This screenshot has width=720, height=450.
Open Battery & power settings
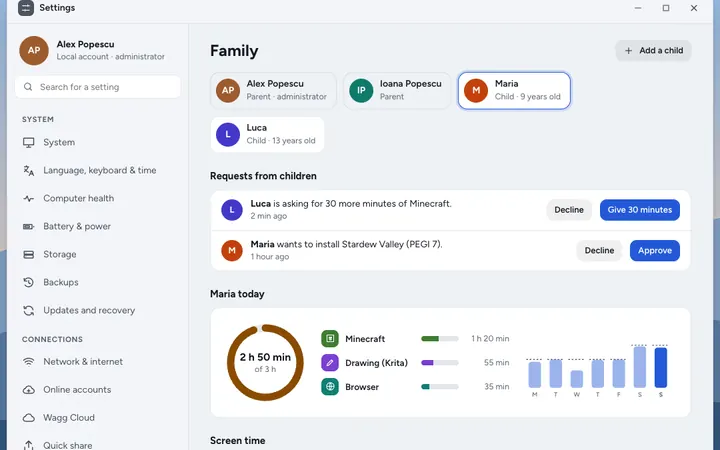97,226
